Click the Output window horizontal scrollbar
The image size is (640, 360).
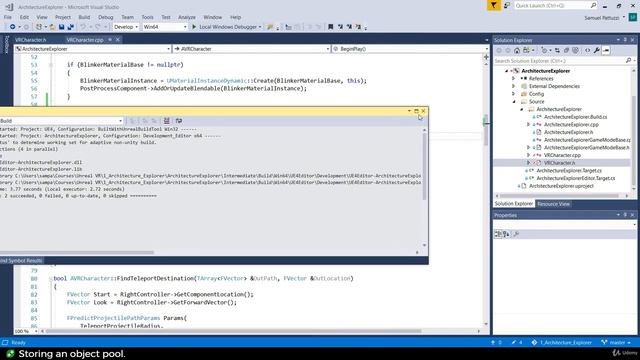click(77, 252)
